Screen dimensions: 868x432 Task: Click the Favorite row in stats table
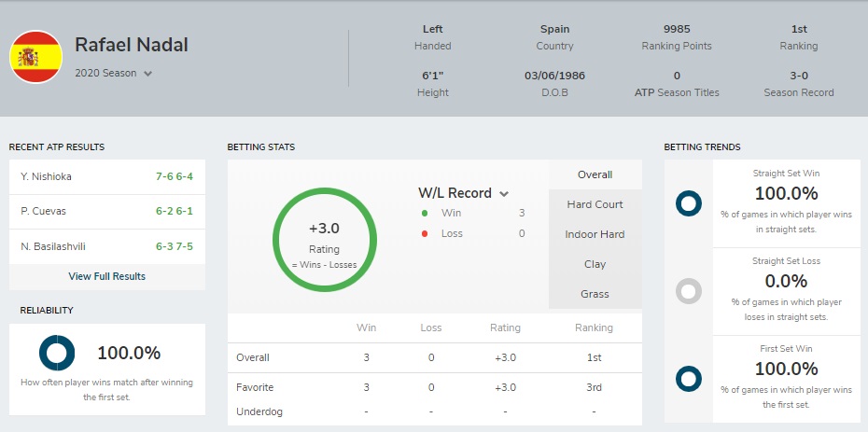(x=435, y=387)
